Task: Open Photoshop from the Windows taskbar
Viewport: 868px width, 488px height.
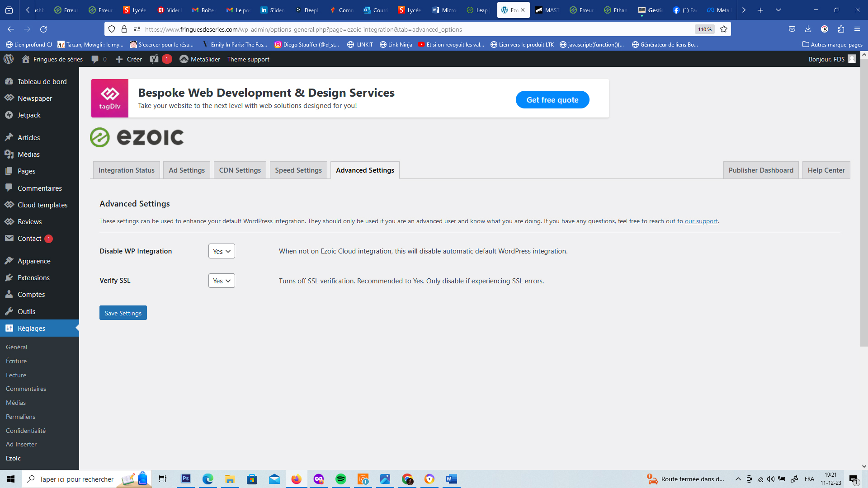Action: tap(186, 479)
